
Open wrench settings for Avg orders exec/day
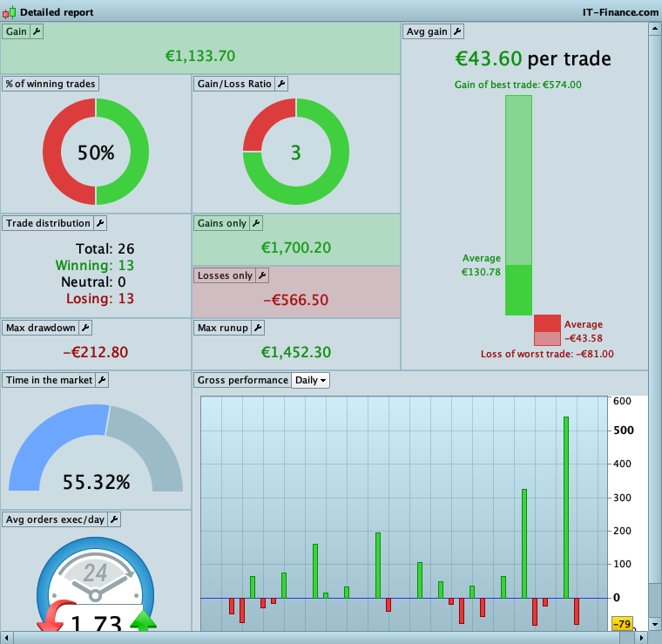click(x=114, y=519)
